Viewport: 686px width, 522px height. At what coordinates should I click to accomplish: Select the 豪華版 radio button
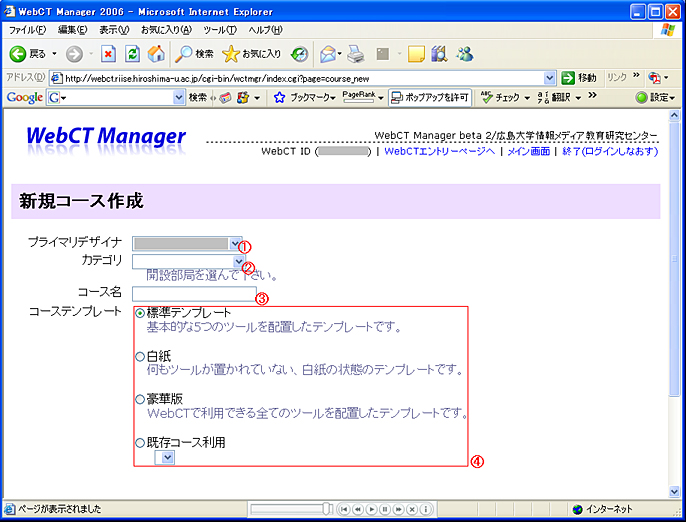coord(140,399)
